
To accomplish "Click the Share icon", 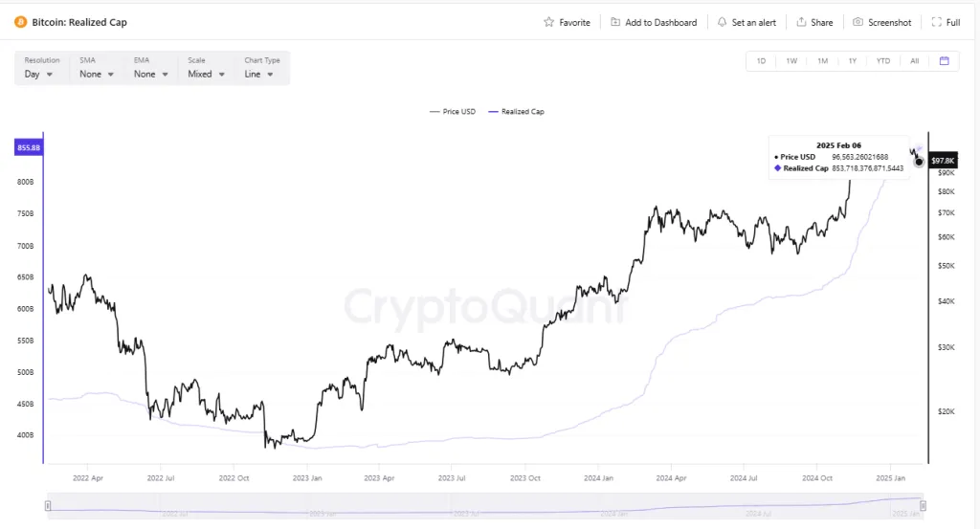I will 801,22.
